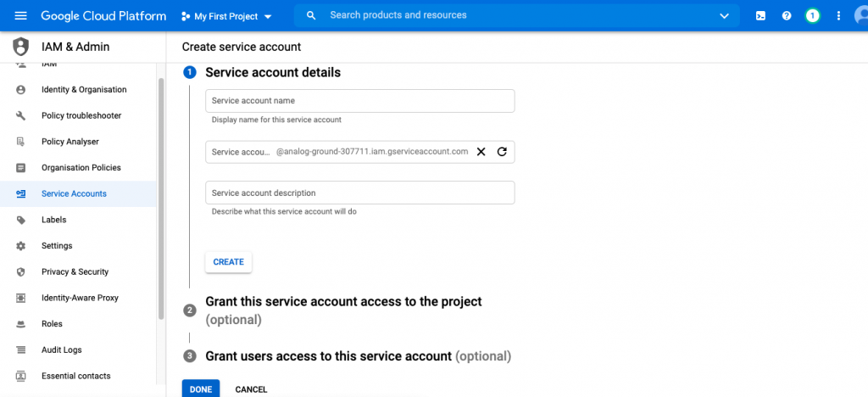Click 'Describe what this service account will do' hint
Screen dimensions: 868x397
coord(284,211)
